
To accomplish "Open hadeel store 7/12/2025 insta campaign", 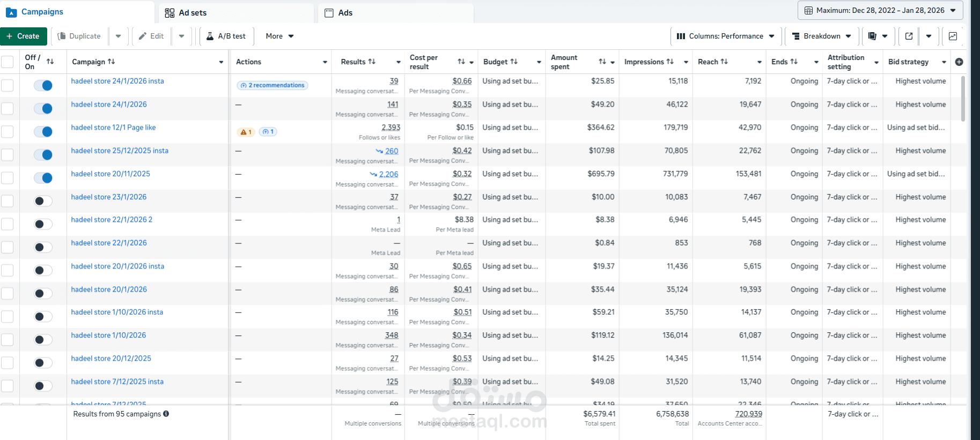I will coord(117,382).
